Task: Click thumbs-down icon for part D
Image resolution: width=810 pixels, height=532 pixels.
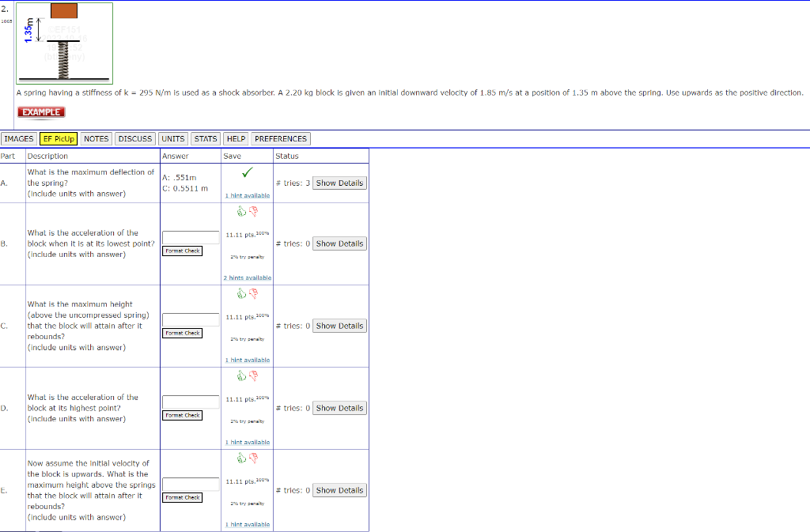Action: click(x=253, y=375)
